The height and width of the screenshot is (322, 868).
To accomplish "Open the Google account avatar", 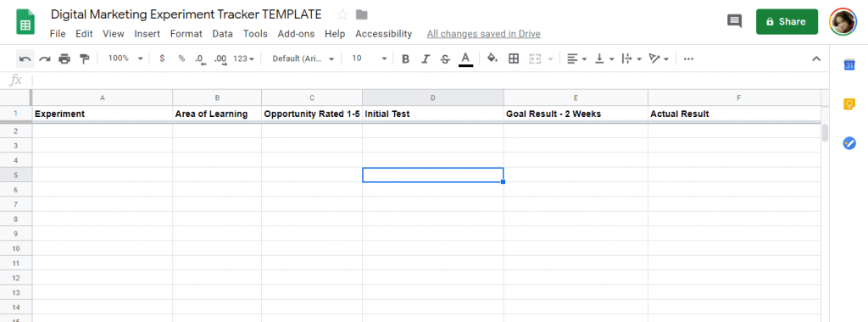I will pos(843,21).
